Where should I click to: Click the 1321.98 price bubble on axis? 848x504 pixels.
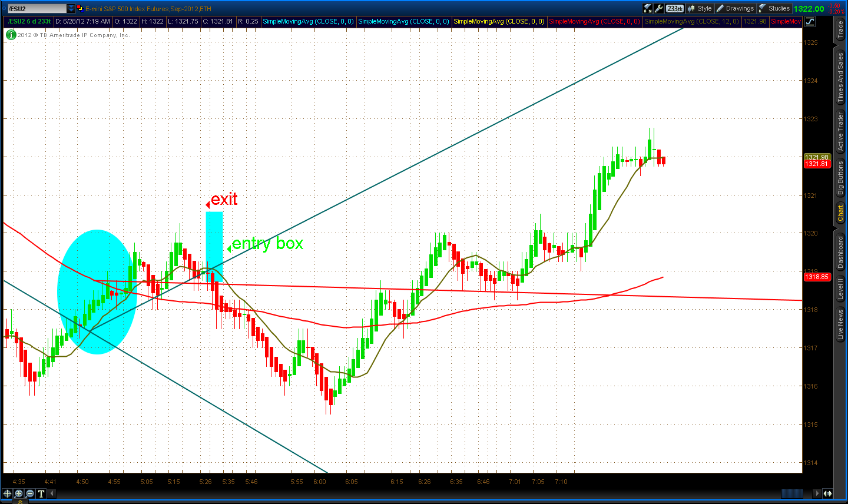pyautogui.click(x=817, y=157)
